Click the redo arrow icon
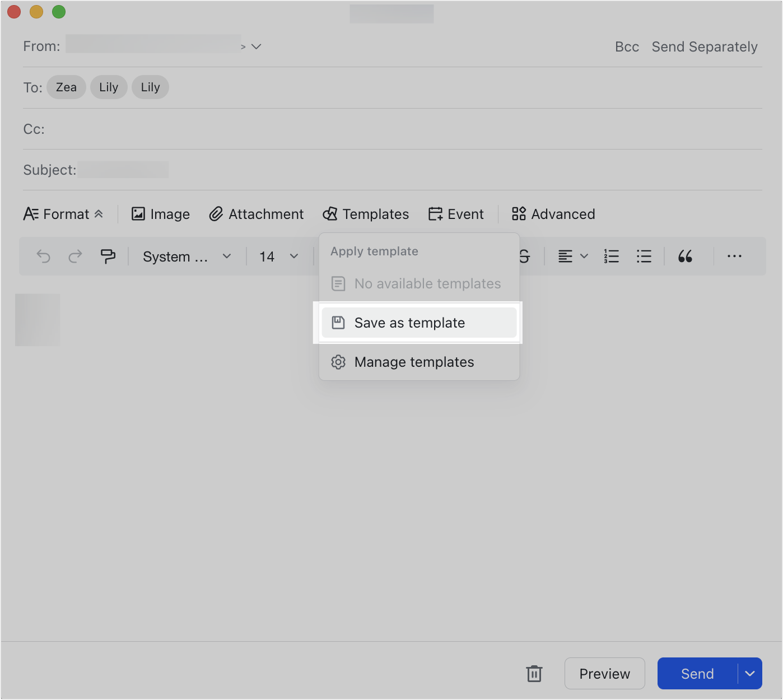Viewport: 783px width, 700px height. pos(75,256)
